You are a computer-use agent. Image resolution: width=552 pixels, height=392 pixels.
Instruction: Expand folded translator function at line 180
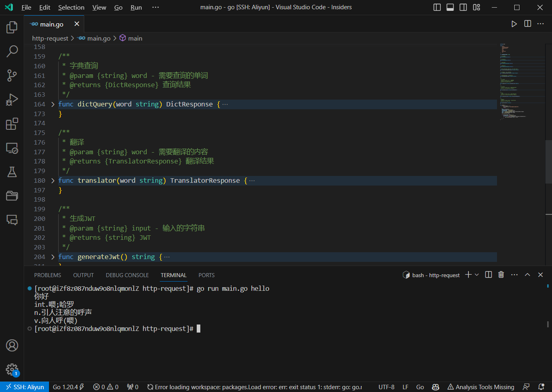point(53,180)
